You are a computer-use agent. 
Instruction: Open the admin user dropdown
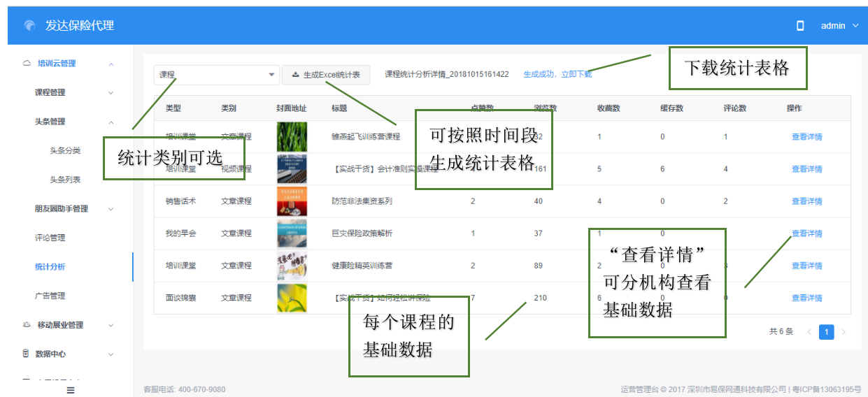tap(839, 26)
